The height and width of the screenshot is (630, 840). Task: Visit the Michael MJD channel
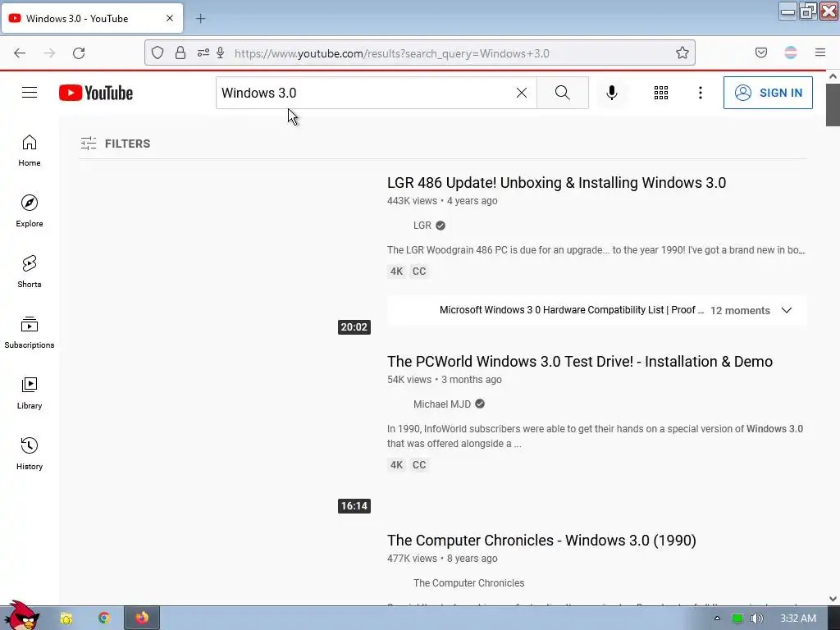click(x=442, y=404)
